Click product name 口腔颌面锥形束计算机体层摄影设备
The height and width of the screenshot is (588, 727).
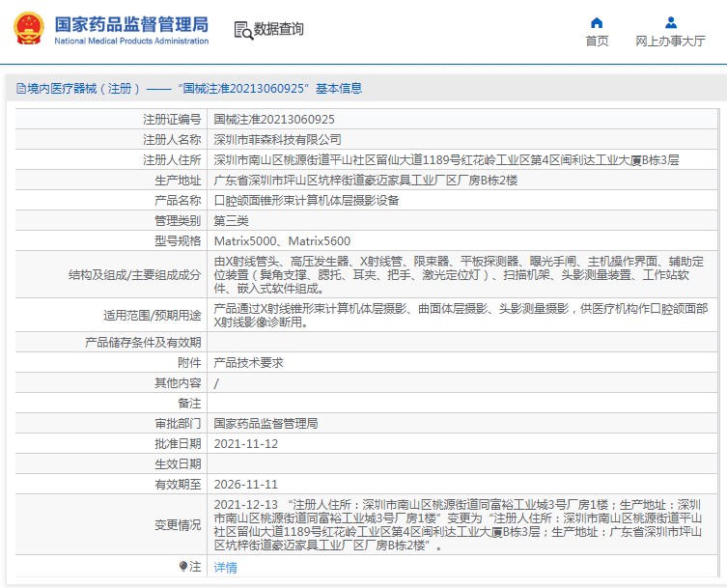pos(306,200)
